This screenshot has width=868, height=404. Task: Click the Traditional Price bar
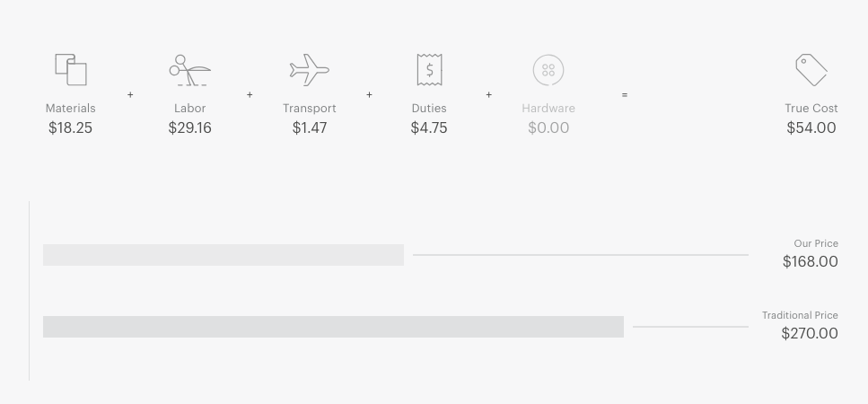[x=333, y=327]
